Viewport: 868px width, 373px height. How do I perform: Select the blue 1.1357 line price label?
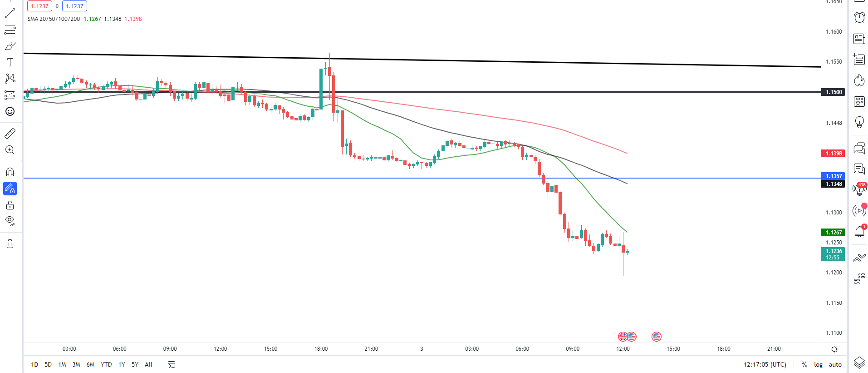point(834,176)
